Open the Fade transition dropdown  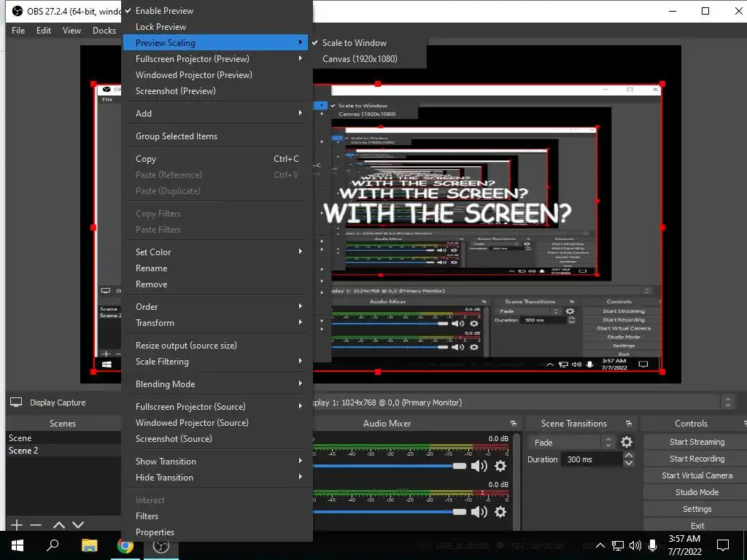pos(571,443)
